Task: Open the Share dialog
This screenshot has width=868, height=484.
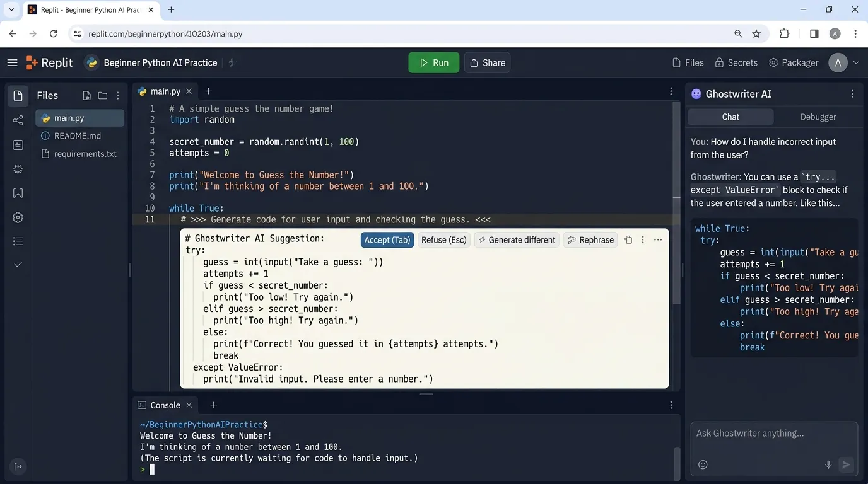Action: (x=487, y=62)
